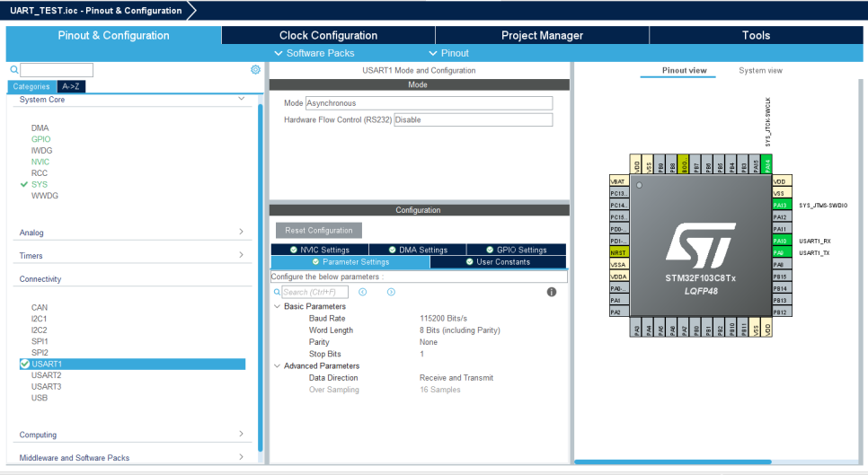
Task: Expand the Analog category
Action: click(242, 232)
